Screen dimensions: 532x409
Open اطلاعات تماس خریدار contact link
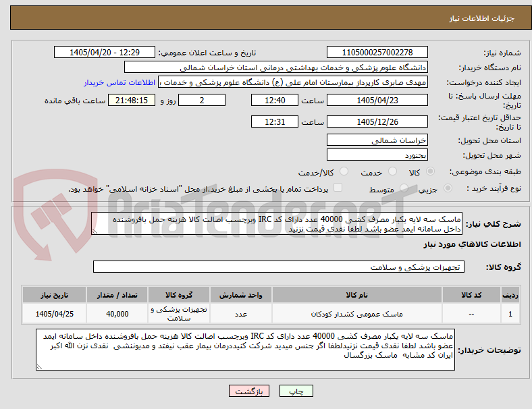[x=119, y=82]
